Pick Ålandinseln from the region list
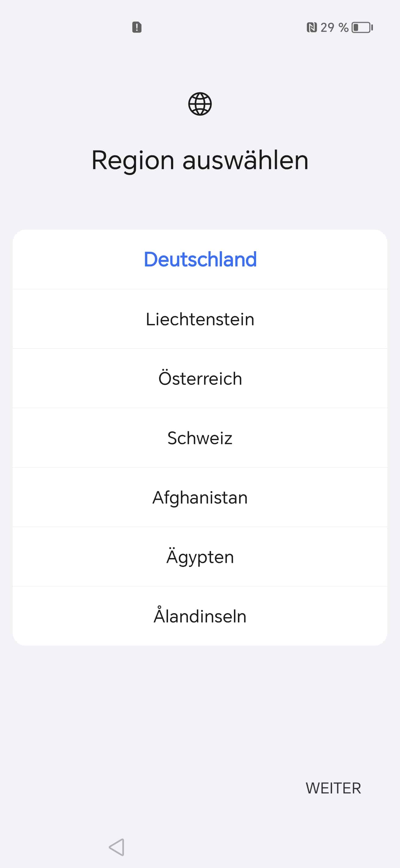400x868 pixels. point(200,616)
